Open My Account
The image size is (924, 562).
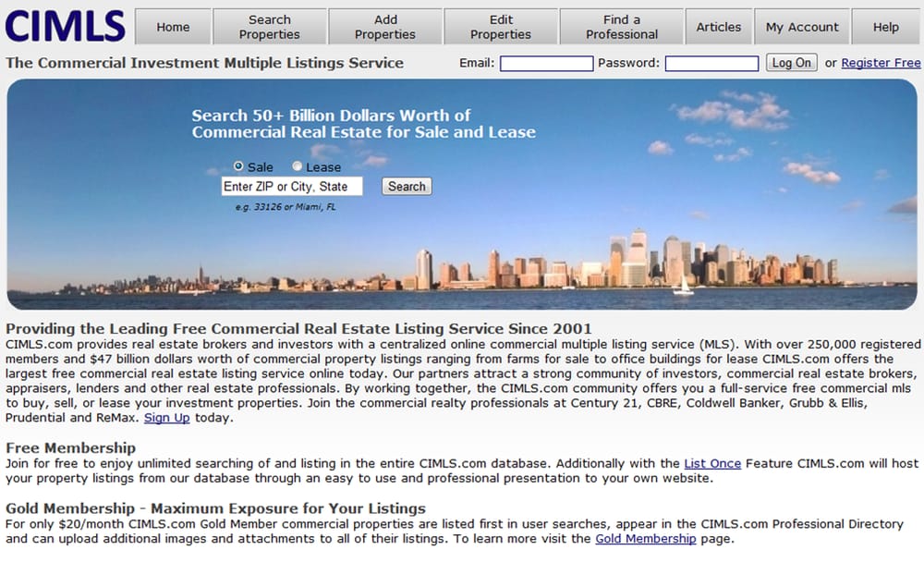[801, 27]
